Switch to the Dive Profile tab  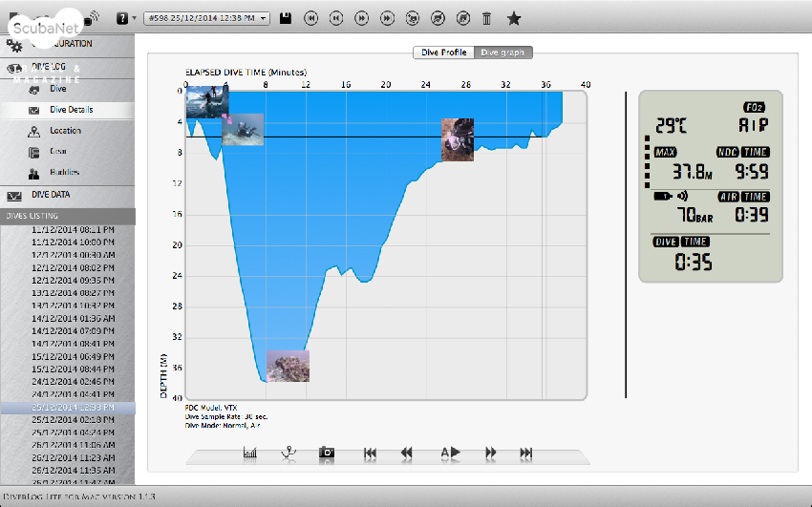[x=443, y=52]
